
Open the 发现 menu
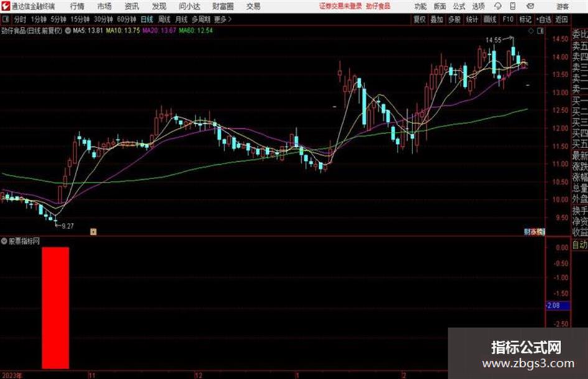tap(159, 6)
